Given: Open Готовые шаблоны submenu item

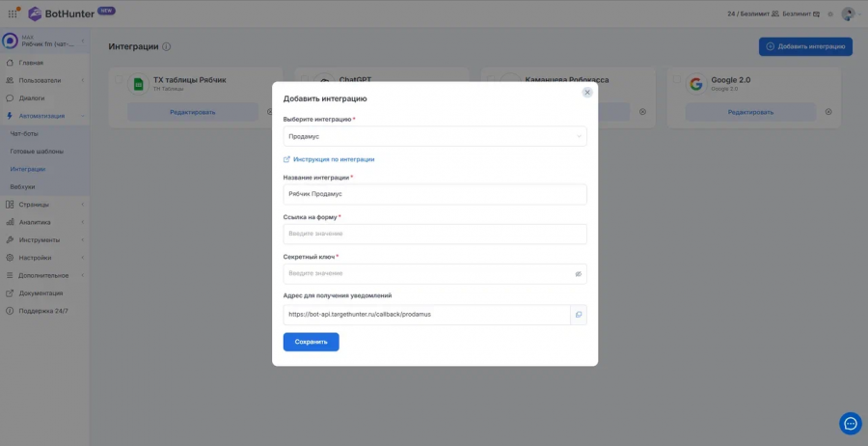Looking at the screenshot, I should [x=37, y=152].
